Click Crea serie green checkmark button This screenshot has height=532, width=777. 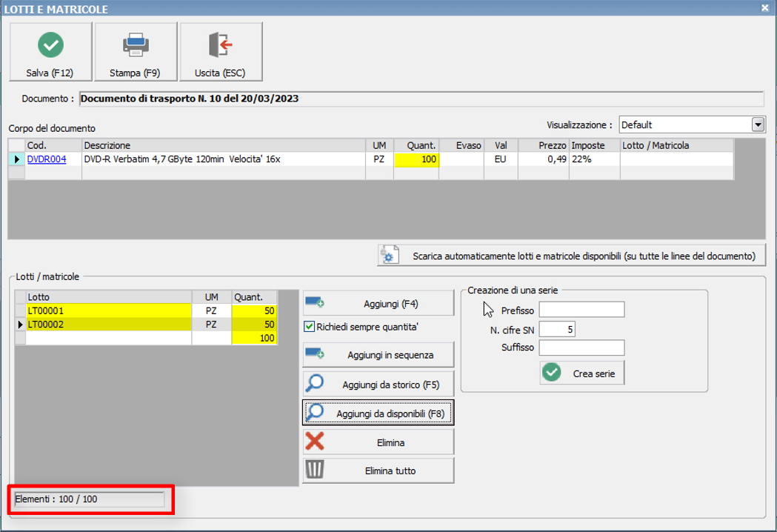click(582, 373)
